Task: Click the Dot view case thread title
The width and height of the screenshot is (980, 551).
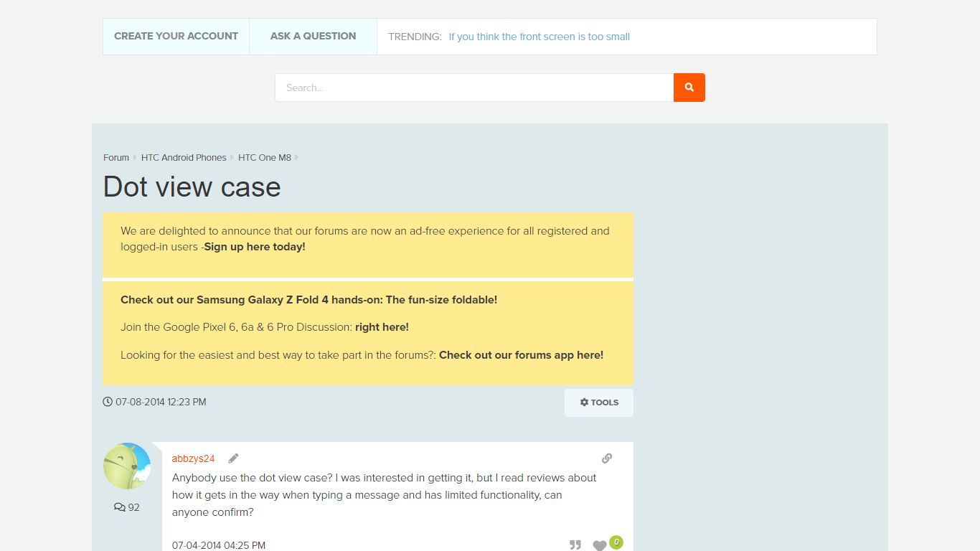Action: [192, 187]
